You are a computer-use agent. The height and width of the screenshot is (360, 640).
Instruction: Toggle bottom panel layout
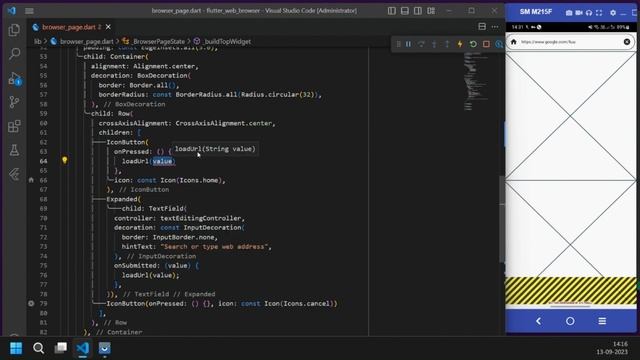click(404, 11)
